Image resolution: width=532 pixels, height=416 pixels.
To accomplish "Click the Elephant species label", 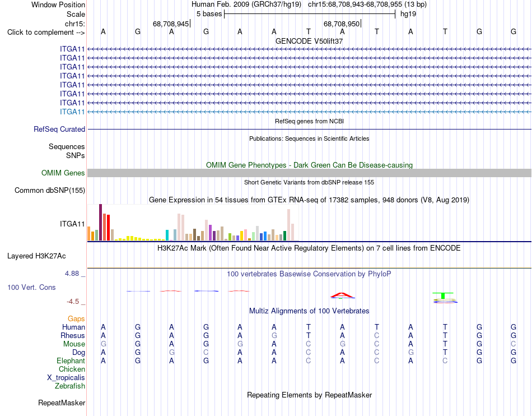I will [71, 360].
